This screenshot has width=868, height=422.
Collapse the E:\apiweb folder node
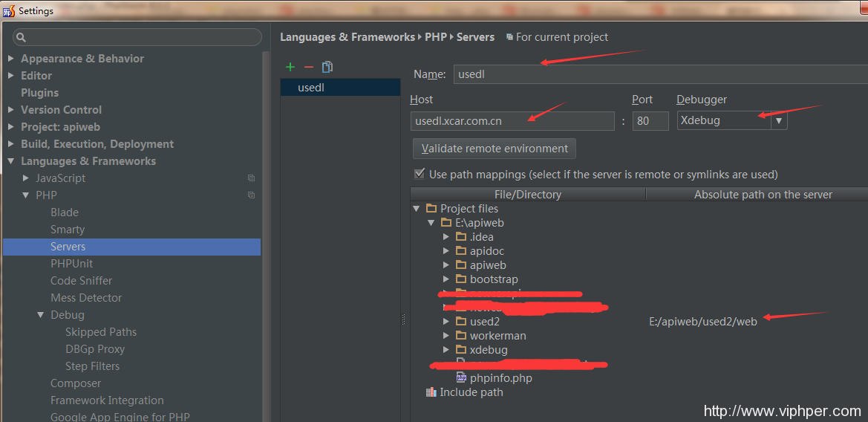click(431, 223)
